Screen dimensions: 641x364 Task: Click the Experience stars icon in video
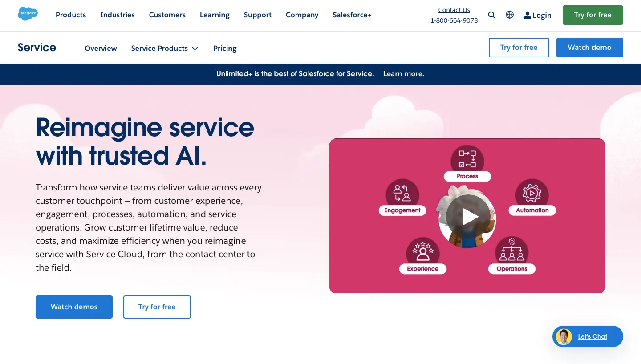click(x=423, y=251)
